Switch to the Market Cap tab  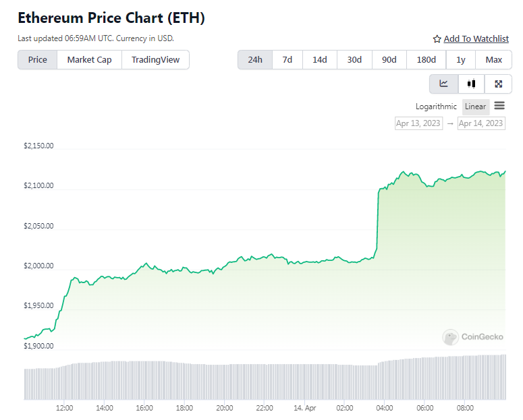click(89, 60)
